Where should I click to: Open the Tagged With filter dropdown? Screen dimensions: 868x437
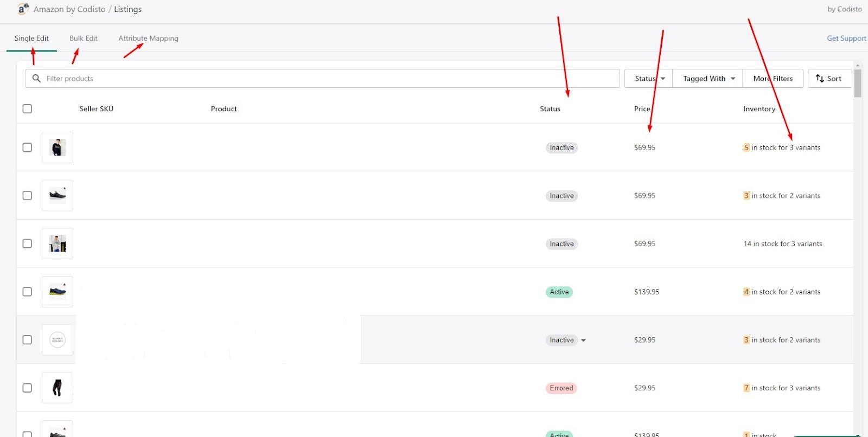[x=708, y=79]
